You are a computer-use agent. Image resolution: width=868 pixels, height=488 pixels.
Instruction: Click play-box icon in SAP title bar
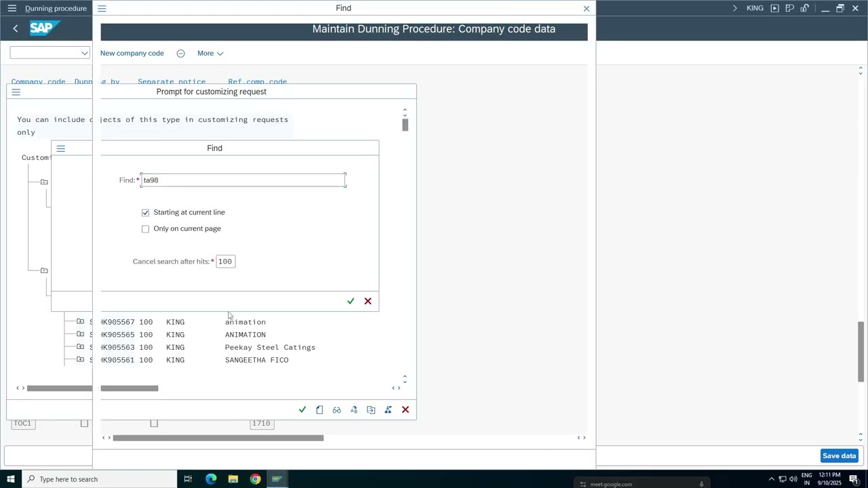[774, 8]
